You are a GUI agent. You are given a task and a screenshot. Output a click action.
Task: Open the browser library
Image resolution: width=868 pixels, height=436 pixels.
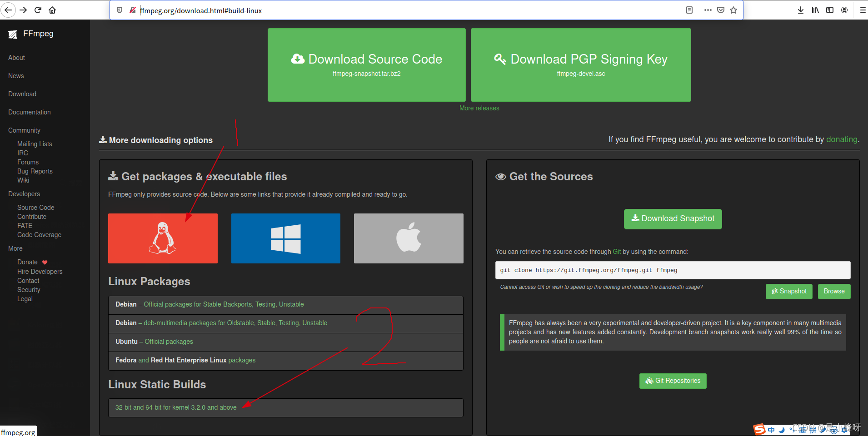pyautogui.click(x=815, y=10)
